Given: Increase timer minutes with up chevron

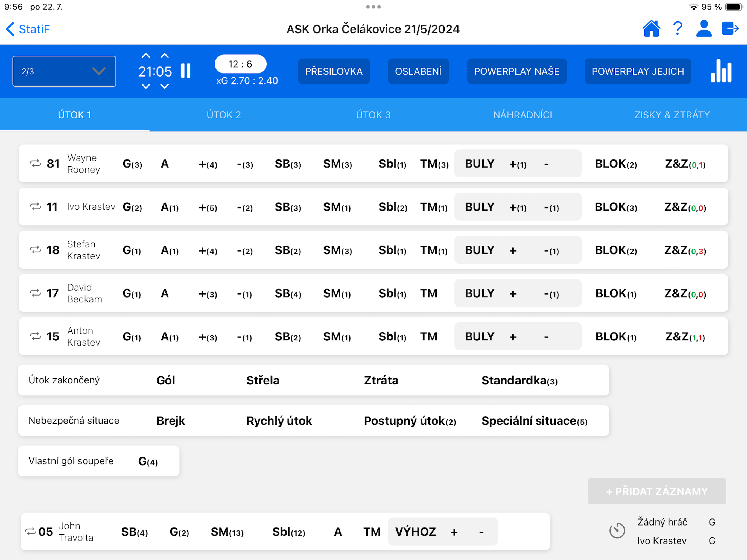Looking at the screenshot, I should pyautogui.click(x=146, y=56).
